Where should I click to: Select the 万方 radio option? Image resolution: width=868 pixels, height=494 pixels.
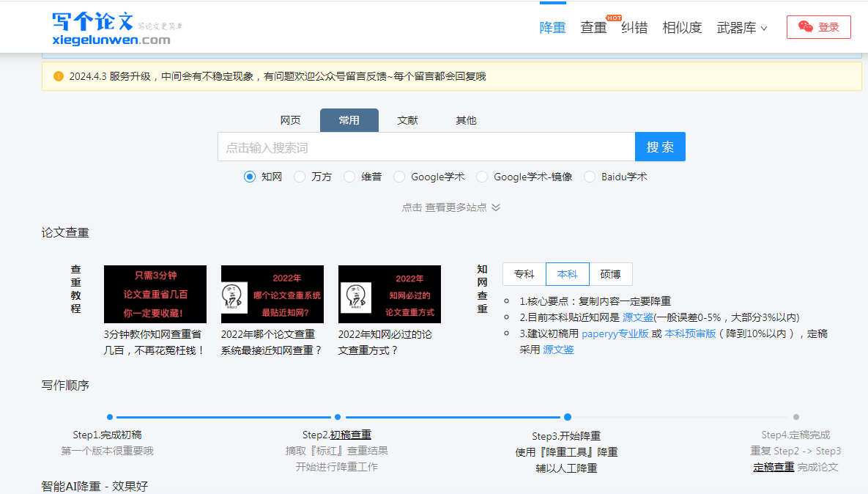(300, 177)
